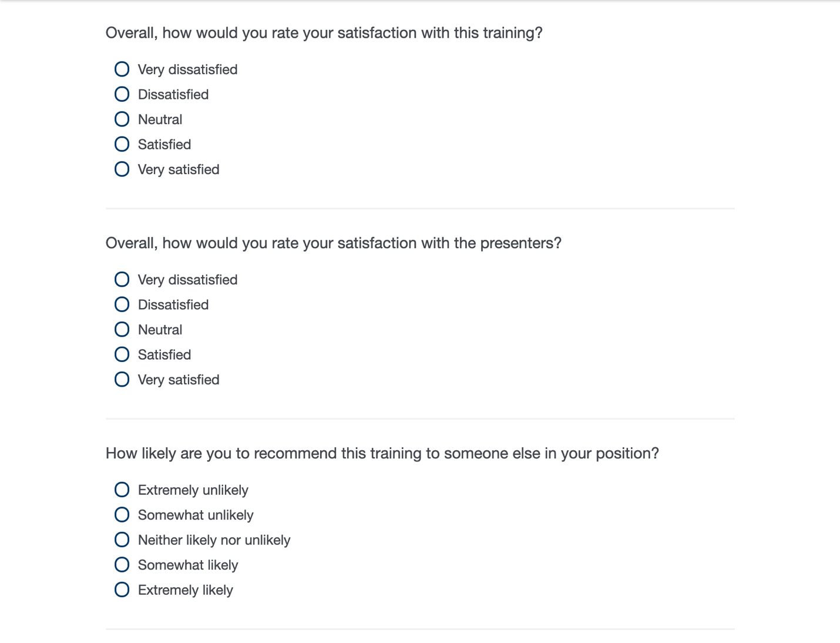Select the 'Somewhat unlikely' radio button
Screen dimensions: 840x643
point(122,515)
